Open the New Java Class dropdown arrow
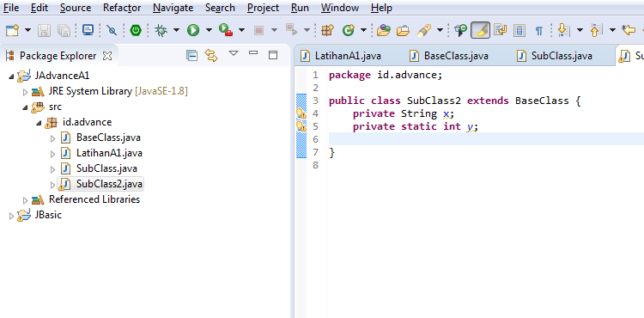Screen dimensions: 644x318 point(363,30)
